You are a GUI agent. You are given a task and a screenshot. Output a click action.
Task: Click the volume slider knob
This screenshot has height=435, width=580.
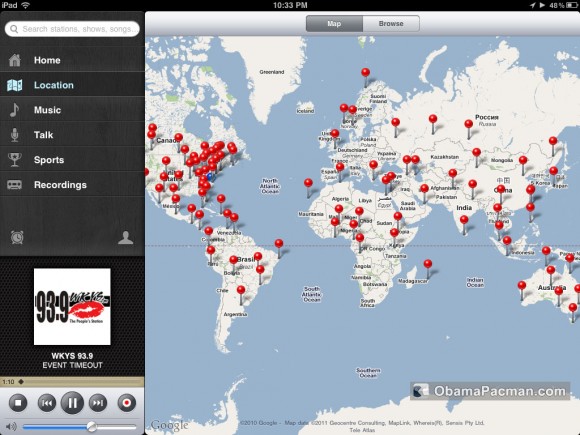(91, 427)
